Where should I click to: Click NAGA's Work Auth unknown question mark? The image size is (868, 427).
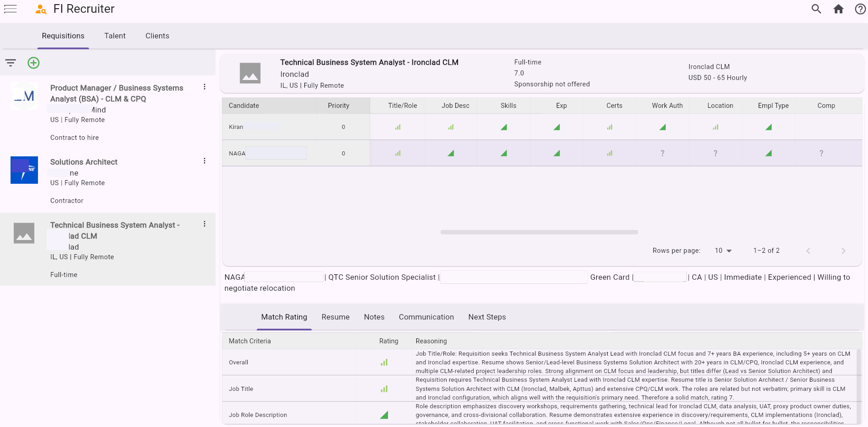663,153
